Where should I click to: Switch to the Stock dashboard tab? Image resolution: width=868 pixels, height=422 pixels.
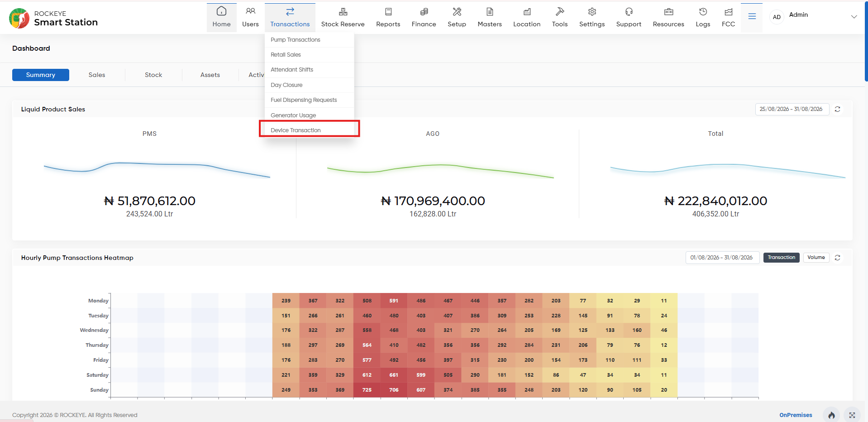[153, 75]
